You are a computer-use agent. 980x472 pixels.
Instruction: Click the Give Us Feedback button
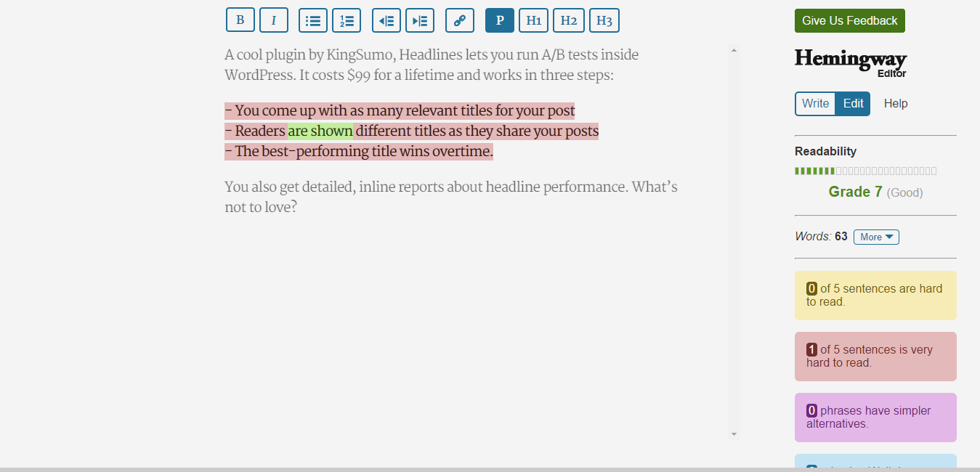(x=849, y=20)
